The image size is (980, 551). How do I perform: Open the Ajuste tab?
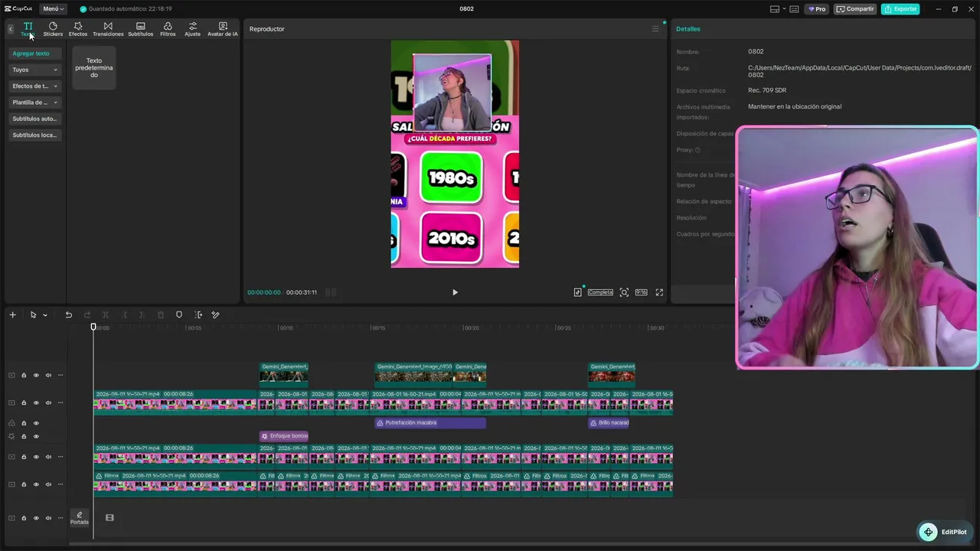(192, 29)
